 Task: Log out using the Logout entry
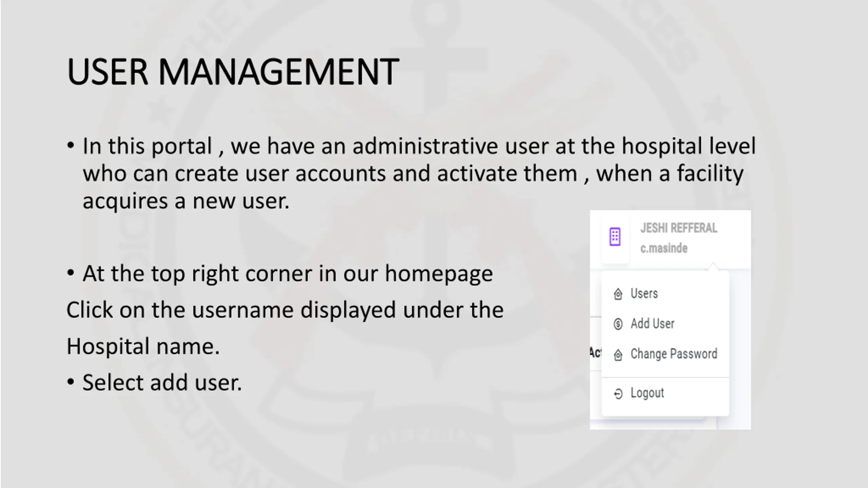click(647, 393)
